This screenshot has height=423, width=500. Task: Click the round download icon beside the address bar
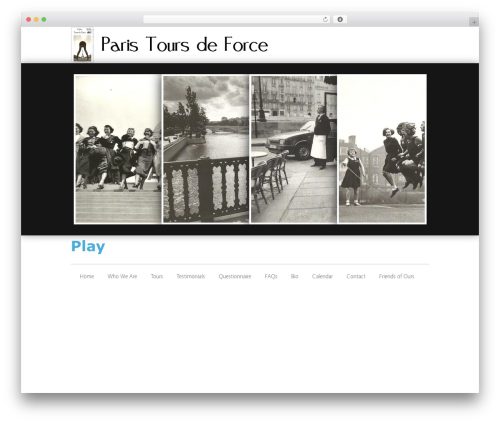pos(340,20)
